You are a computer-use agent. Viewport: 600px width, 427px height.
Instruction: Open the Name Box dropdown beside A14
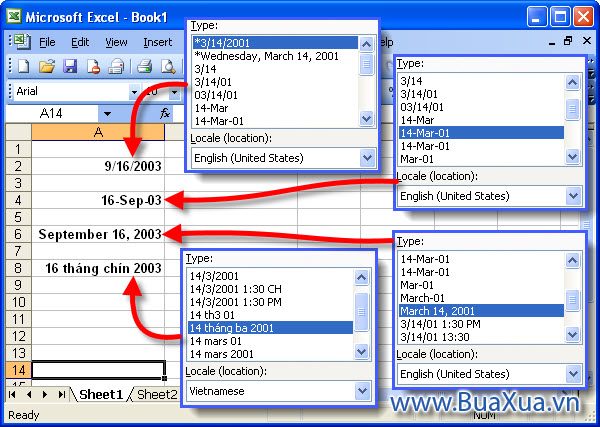pos(107,114)
